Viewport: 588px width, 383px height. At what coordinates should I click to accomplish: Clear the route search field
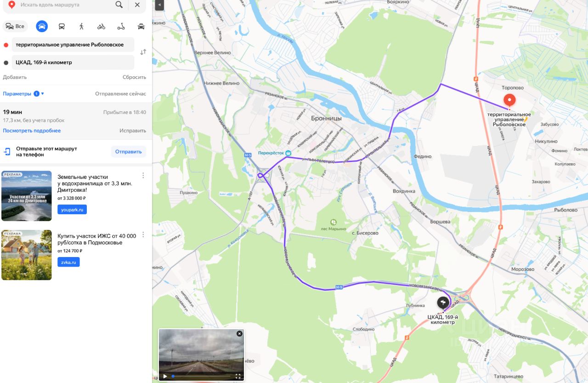137,5
